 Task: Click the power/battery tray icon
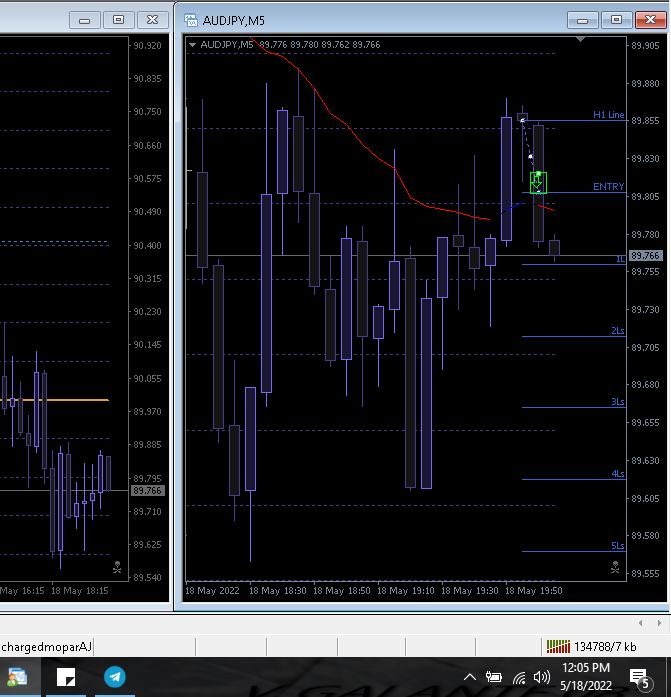pos(494,677)
